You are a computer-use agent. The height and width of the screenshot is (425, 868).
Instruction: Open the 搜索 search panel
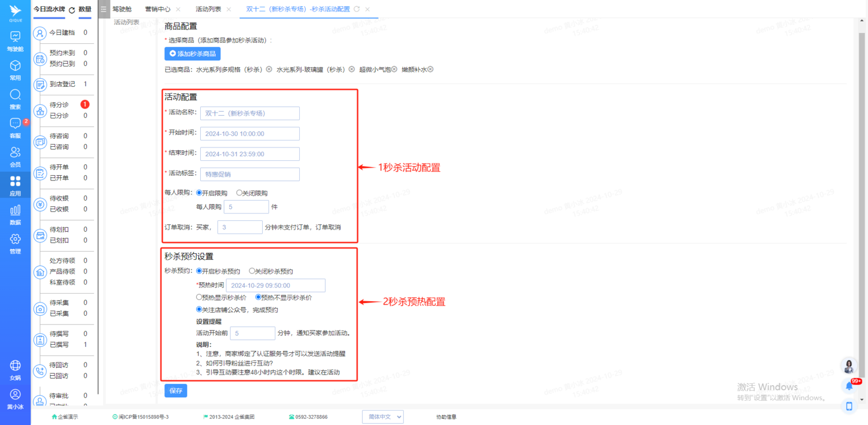pos(15,97)
